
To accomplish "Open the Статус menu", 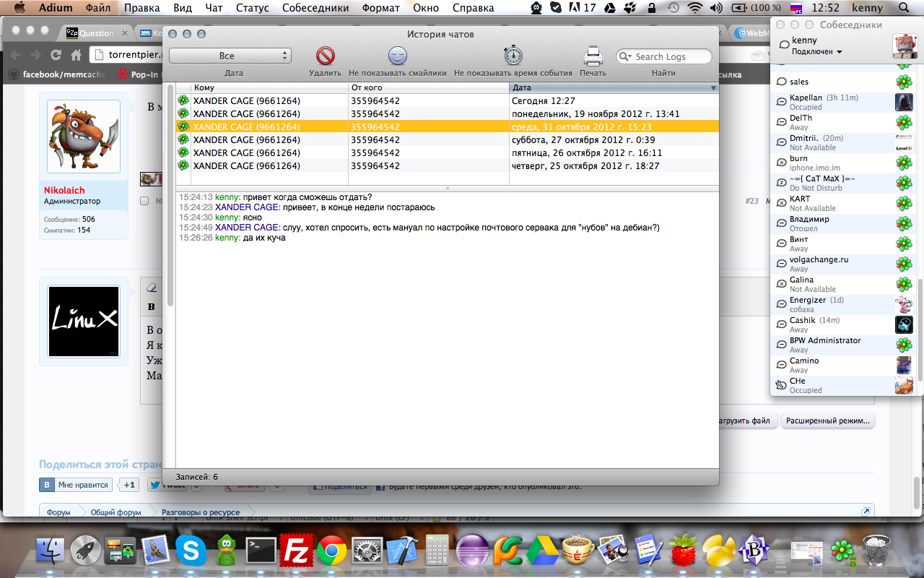I will coord(252,8).
